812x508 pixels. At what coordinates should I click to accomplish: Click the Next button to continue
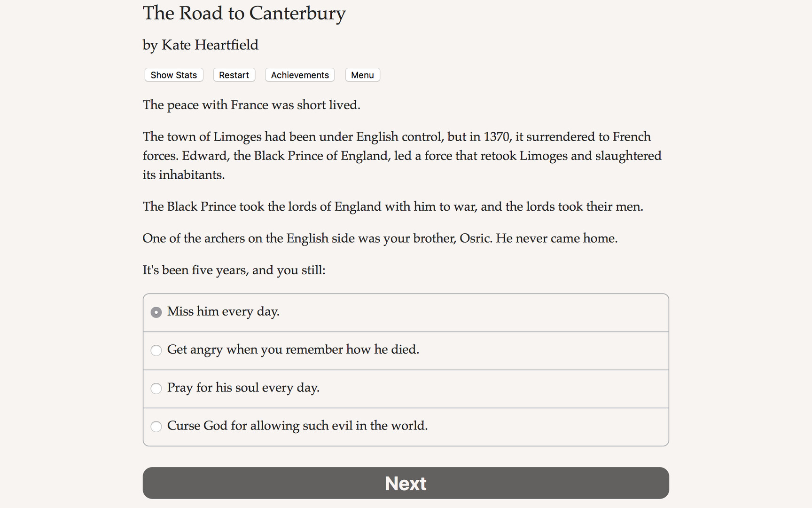click(406, 483)
